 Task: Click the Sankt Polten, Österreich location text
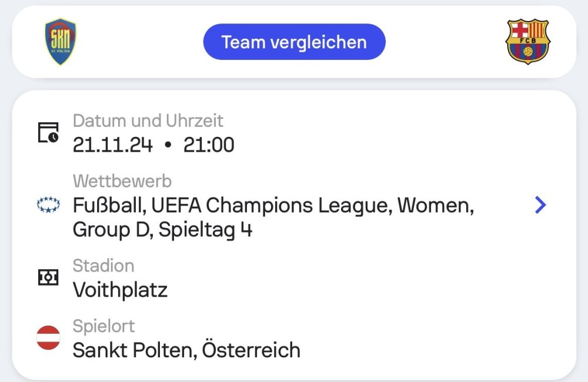click(186, 350)
